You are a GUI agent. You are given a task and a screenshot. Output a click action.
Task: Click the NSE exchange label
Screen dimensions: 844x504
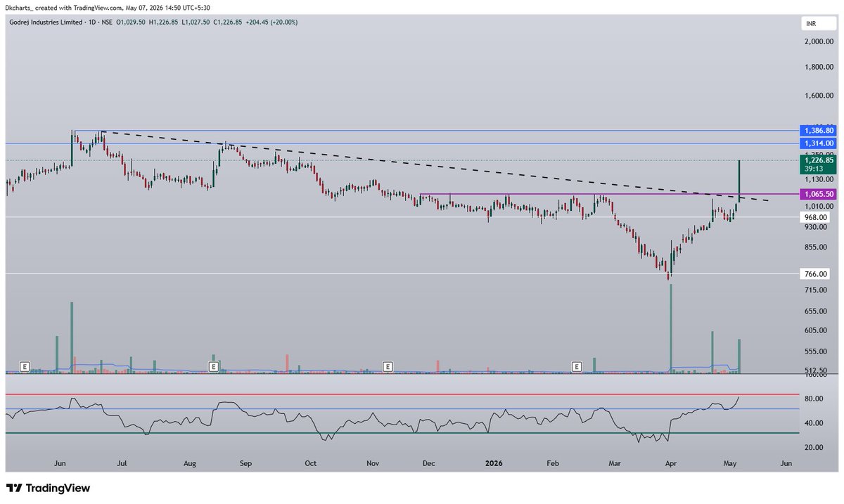tap(107, 22)
